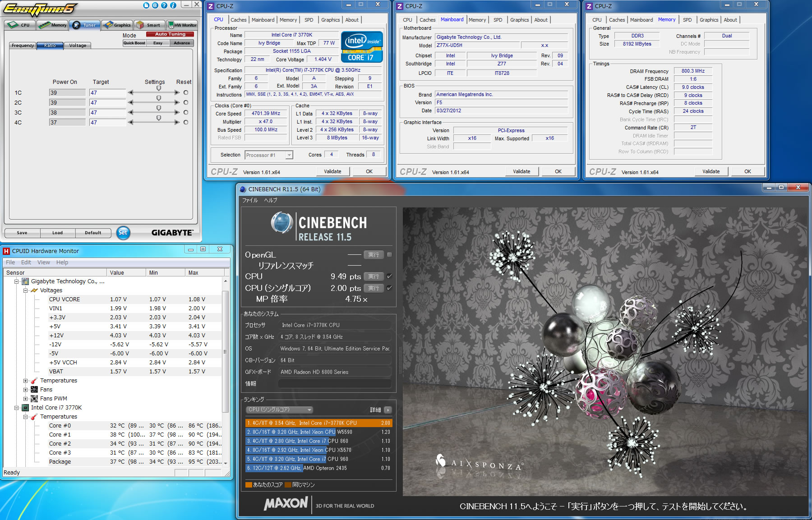Viewport: 812px width, 520px height.
Task: Select Easy mode in EasyTune6
Action: tap(158, 43)
